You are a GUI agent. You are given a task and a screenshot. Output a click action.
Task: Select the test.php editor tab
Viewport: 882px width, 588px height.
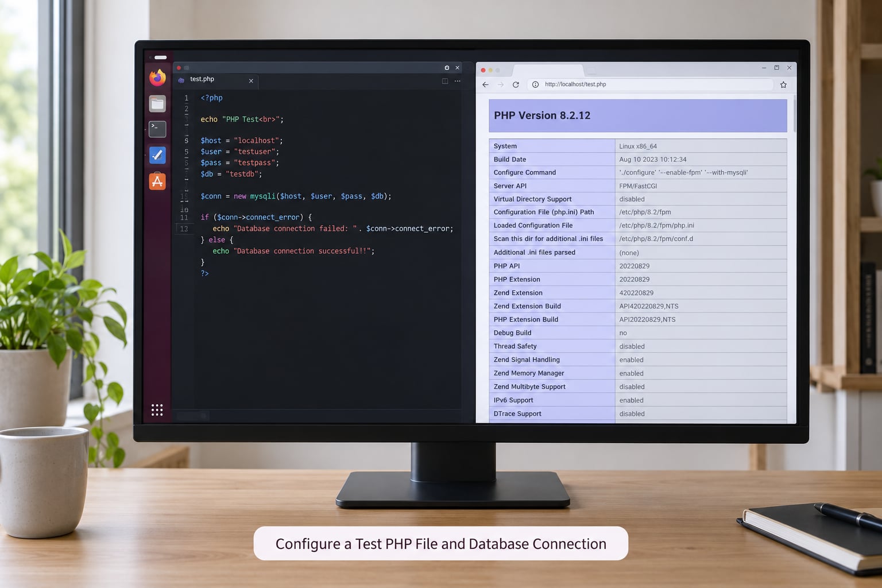coord(216,80)
